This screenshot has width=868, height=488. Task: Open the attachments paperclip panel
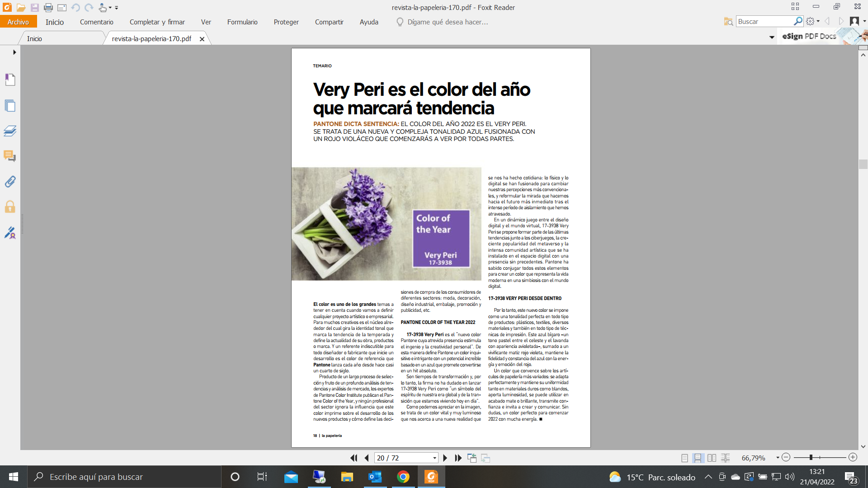tap(10, 182)
